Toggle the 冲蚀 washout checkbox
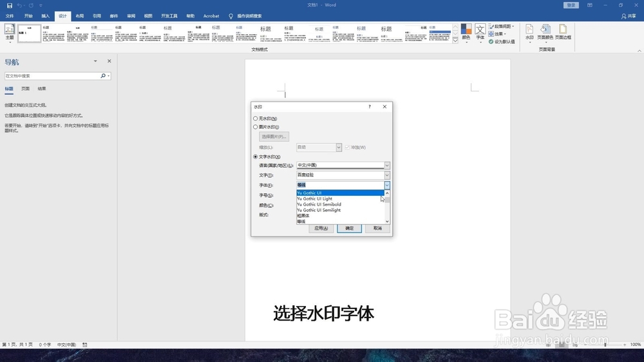Image resolution: width=644 pixels, height=362 pixels. [348, 147]
